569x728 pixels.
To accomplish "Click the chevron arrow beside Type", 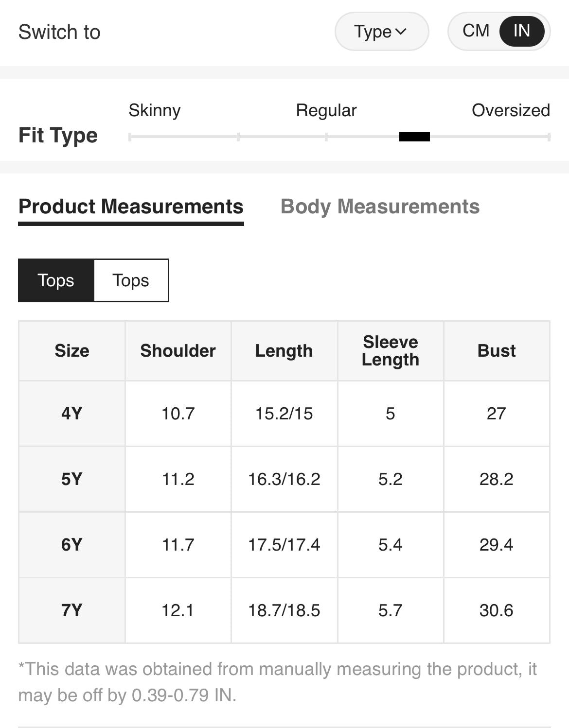I will tap(401, 32).
